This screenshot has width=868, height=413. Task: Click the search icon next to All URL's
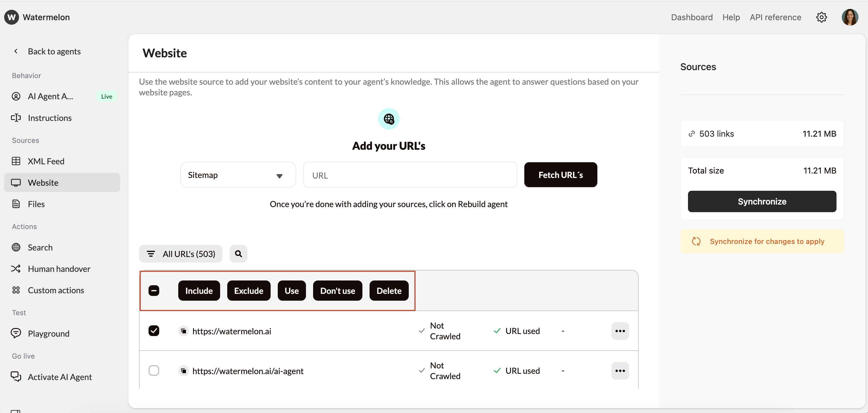[238, 253]
